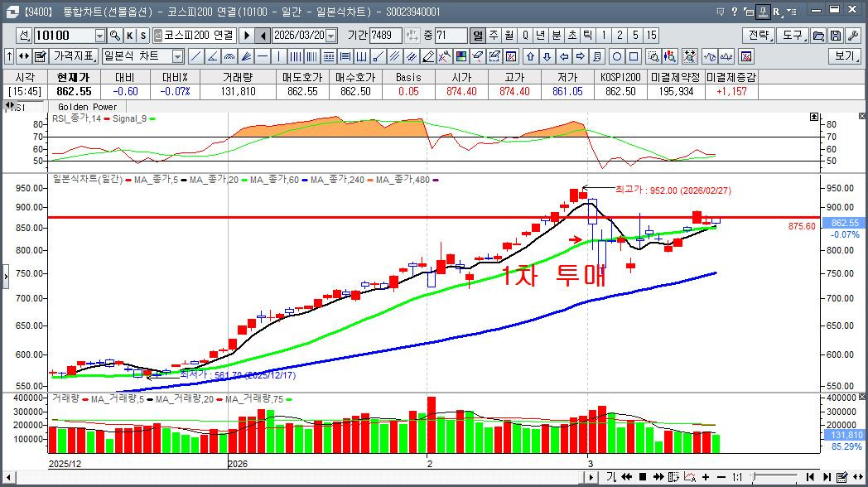Click the delete-all drawings X icon
This screenshot has height=487, width=868.
(511, 55)
